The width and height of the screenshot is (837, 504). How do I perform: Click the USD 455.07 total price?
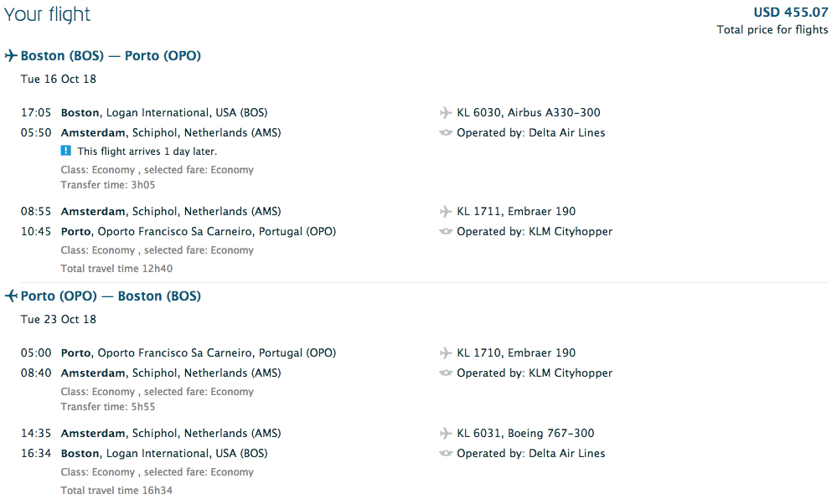point(790,12)
